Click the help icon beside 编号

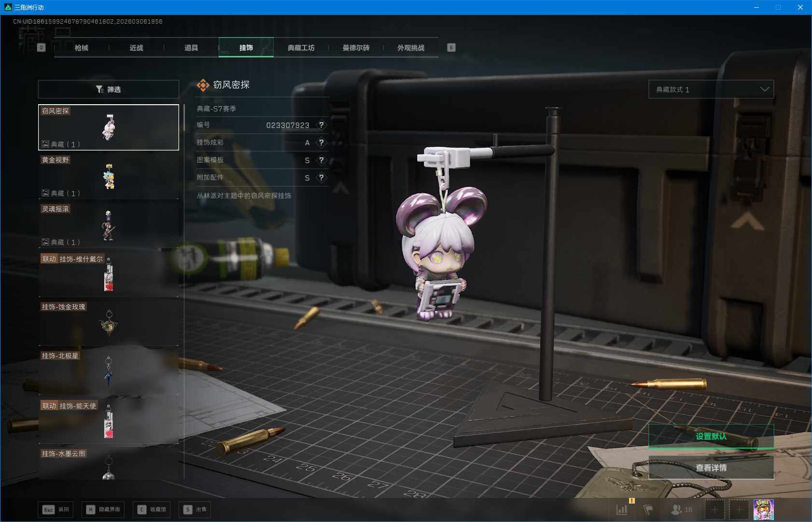coord(322,125)
